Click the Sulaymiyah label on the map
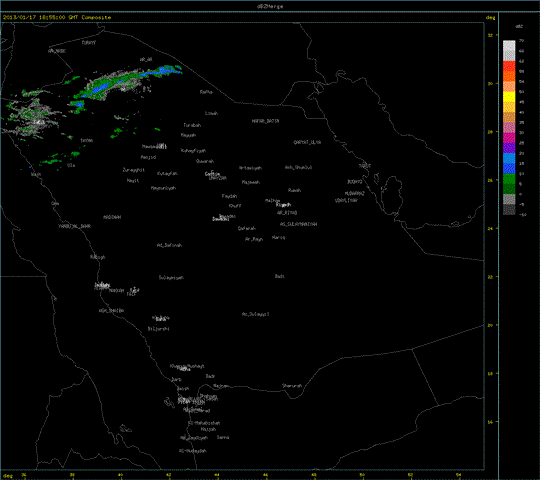The height and width of the screenshot is (480, 540). 171,278
